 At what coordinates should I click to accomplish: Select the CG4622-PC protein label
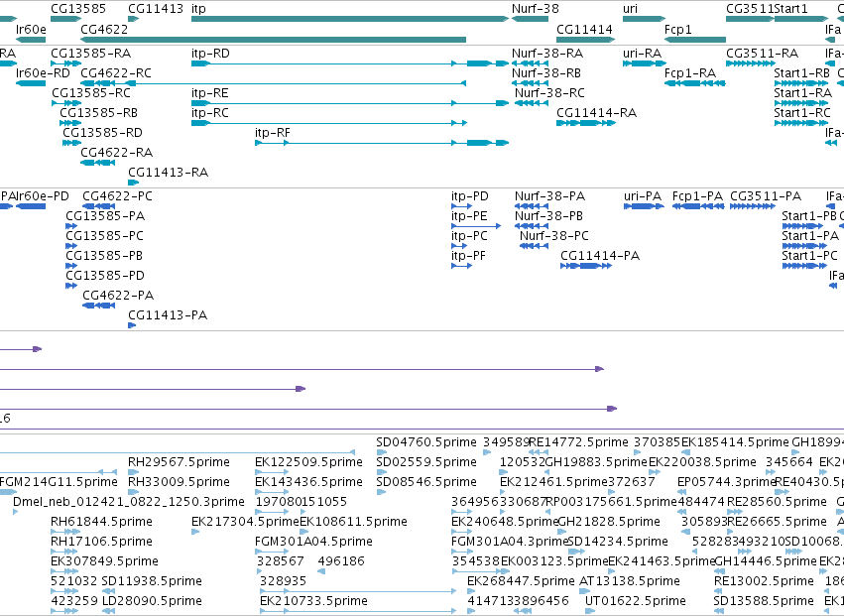(x=117, y=196)
